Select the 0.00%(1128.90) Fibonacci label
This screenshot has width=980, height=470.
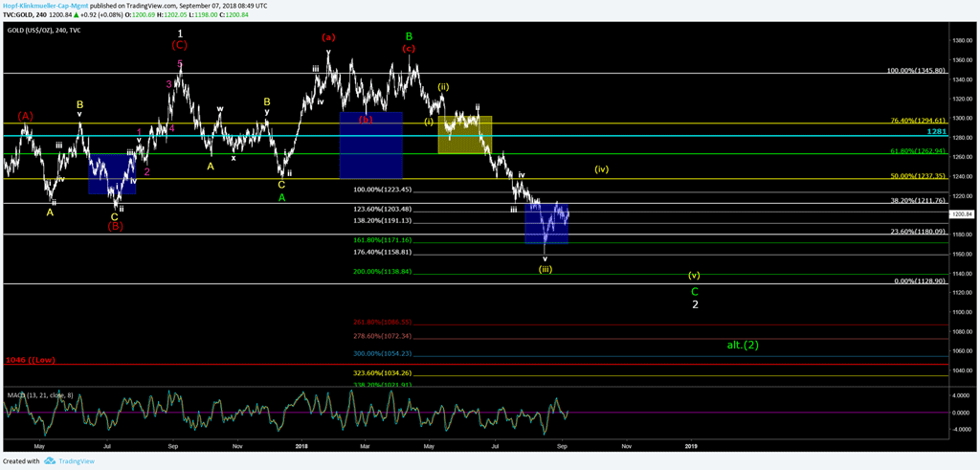[917, 281]
